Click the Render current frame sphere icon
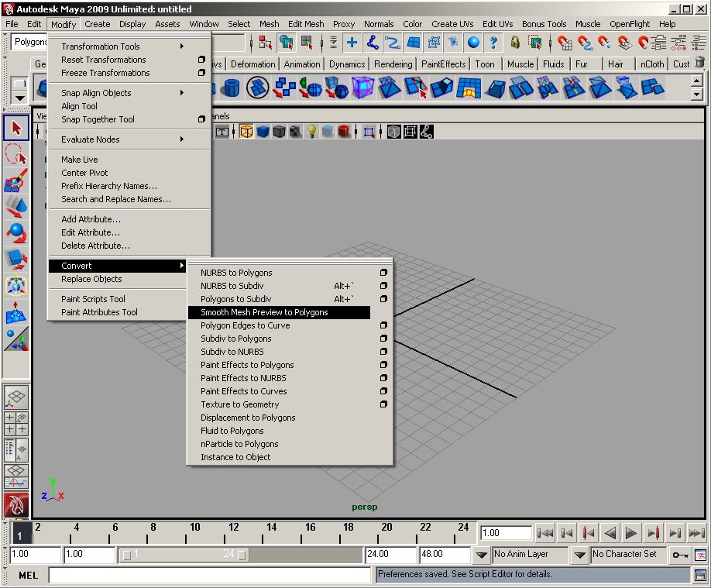Image resolution: width=711 pixels, height=588 pixels. tap(473, 43)
